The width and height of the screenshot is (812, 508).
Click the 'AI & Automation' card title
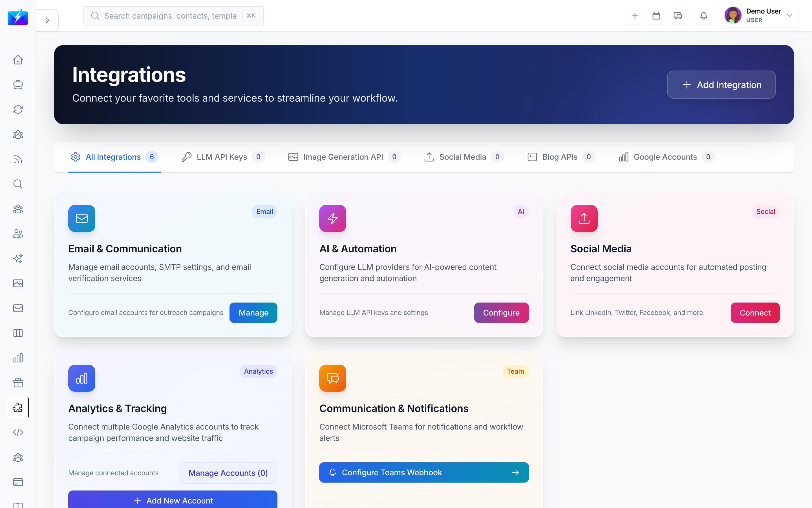point(358,249)
